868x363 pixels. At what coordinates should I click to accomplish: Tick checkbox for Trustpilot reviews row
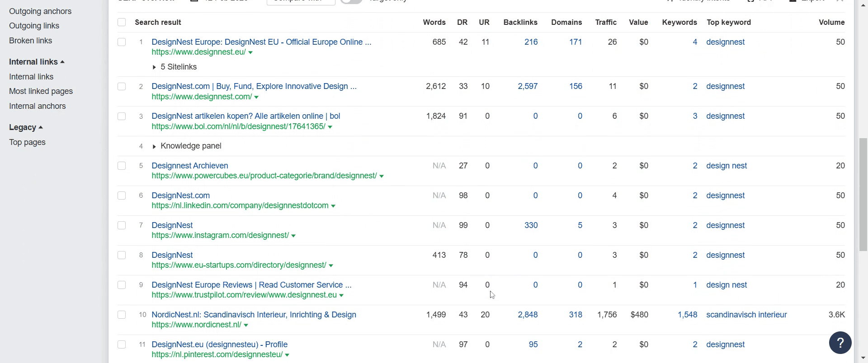click(122, 285)
